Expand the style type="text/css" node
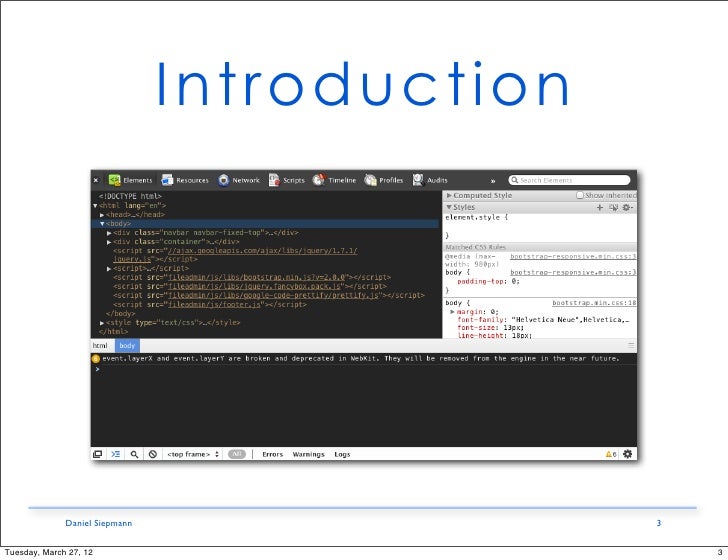 point(102,323)
